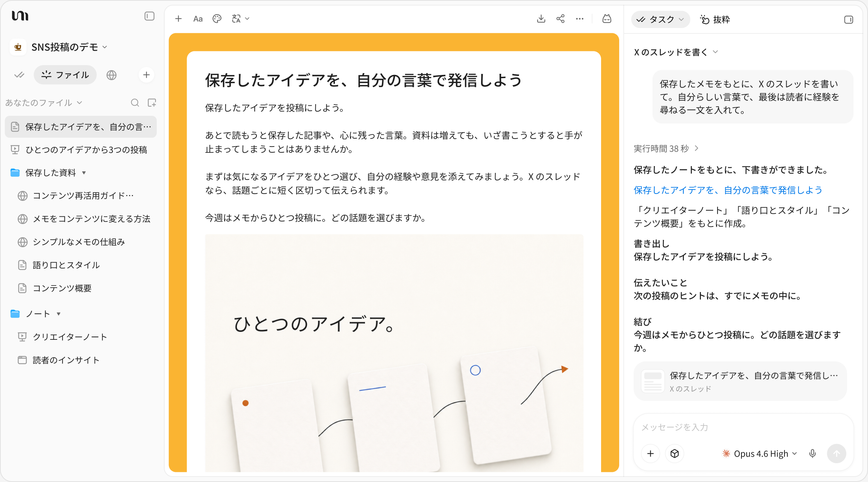The height and width of the screenshot is (482, 868).
Task: Click the app logo in top-left corner
Action: pyautogui.click(x=20, y=16)
